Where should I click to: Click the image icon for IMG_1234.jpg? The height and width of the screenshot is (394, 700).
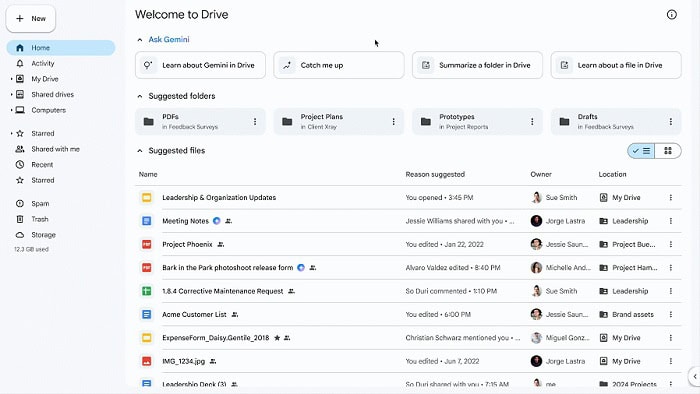(x=146, y=361)
